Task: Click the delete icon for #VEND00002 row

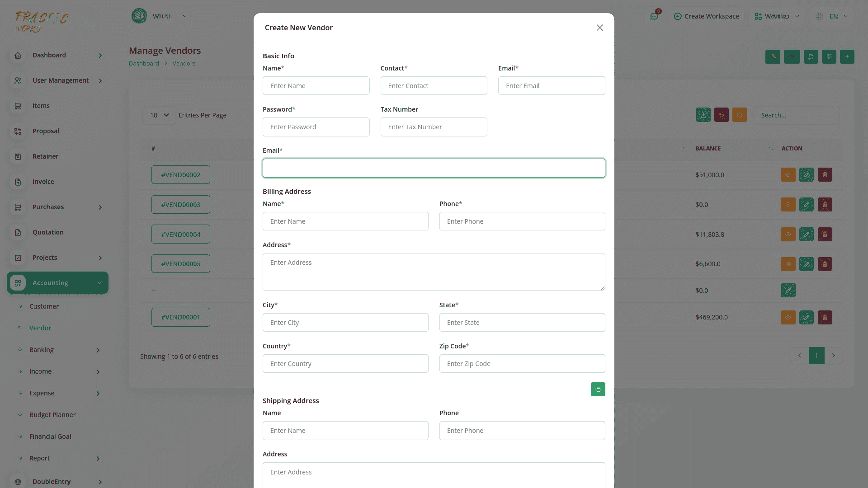Action: pyautogui.click(x=825, y=175)
